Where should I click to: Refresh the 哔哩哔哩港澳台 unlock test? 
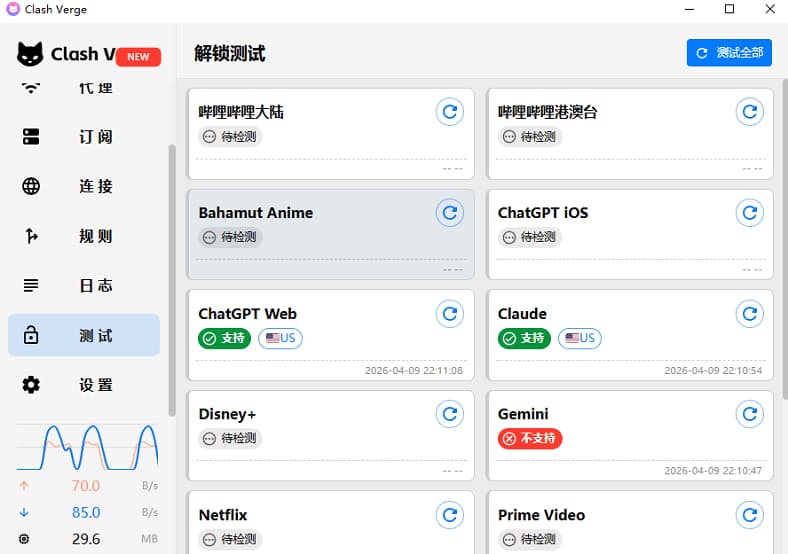point(749,111)
